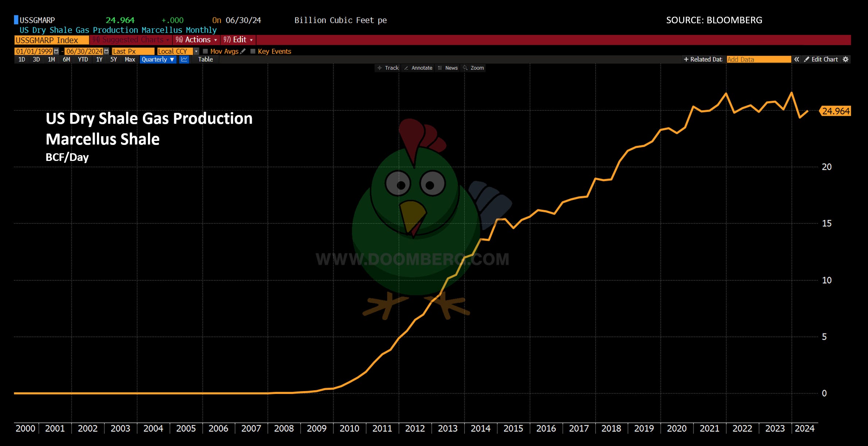Collapse panel with double-chevron icon
Screen dimensions: 868x446
pyautogui.click(x=797, y=59)
